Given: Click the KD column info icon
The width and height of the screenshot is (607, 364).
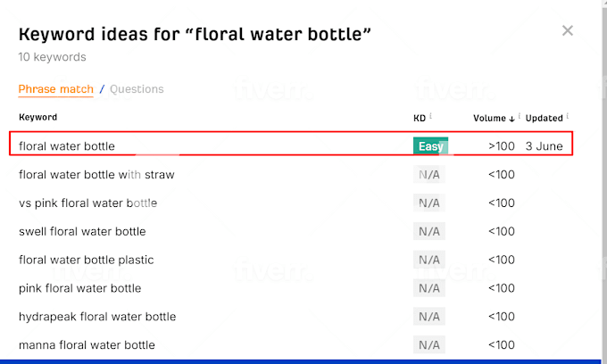Looking at the screenshot, I should pyautogui.click(x=430, y=116).
